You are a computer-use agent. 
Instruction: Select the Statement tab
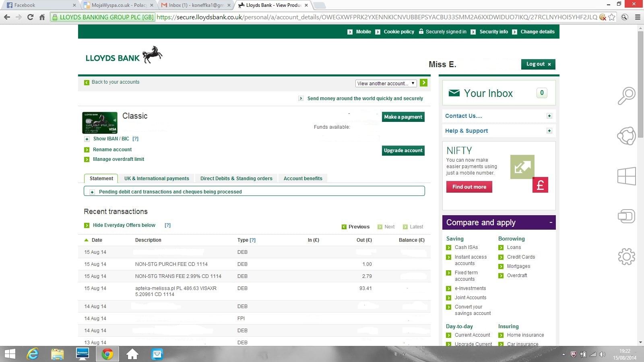101,179
